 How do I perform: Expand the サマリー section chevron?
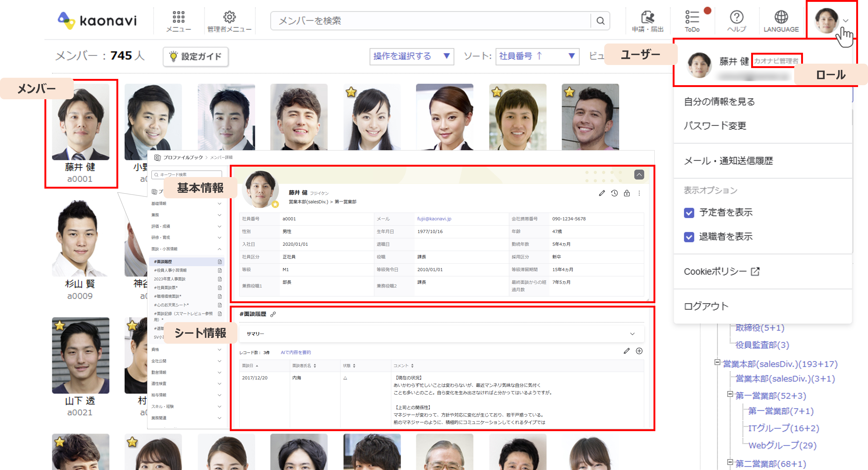pyautogui.click(x=632, y=334)
